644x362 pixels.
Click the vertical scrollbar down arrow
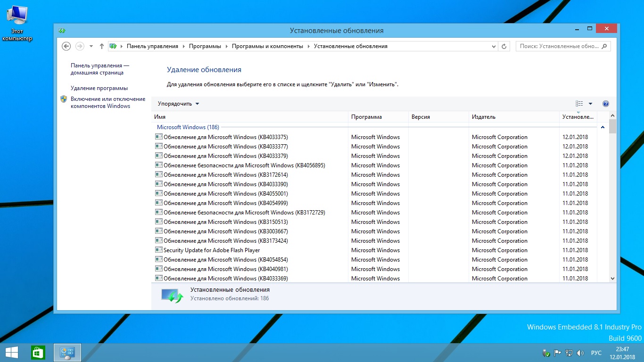612,279
